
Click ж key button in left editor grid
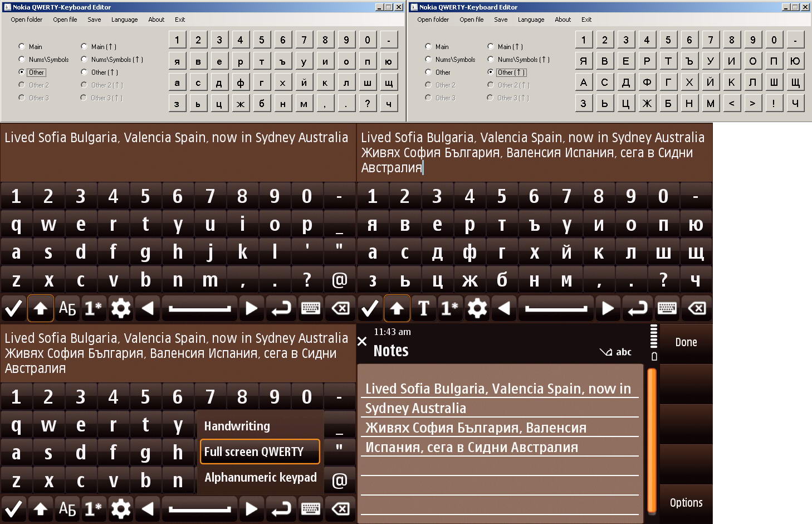pyautogui.click(x=241, y=104)
